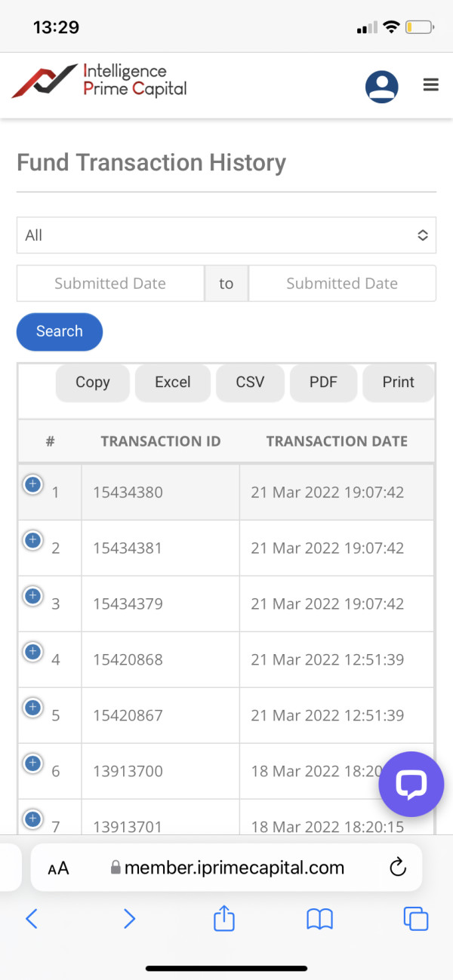Open the All transaction type dropdown
This screenshot has width=453, height=980.
click(226, 235)
